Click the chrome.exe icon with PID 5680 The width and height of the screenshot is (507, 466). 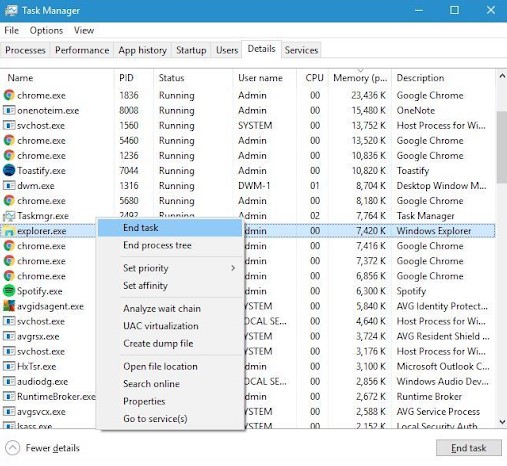click(x=9, y=201)
